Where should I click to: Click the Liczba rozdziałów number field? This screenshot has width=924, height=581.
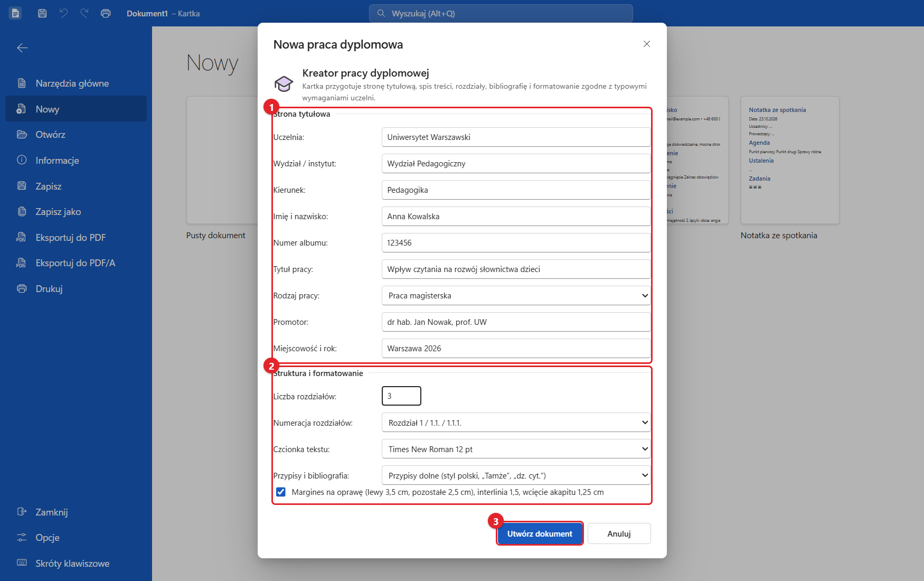point(401,396)
